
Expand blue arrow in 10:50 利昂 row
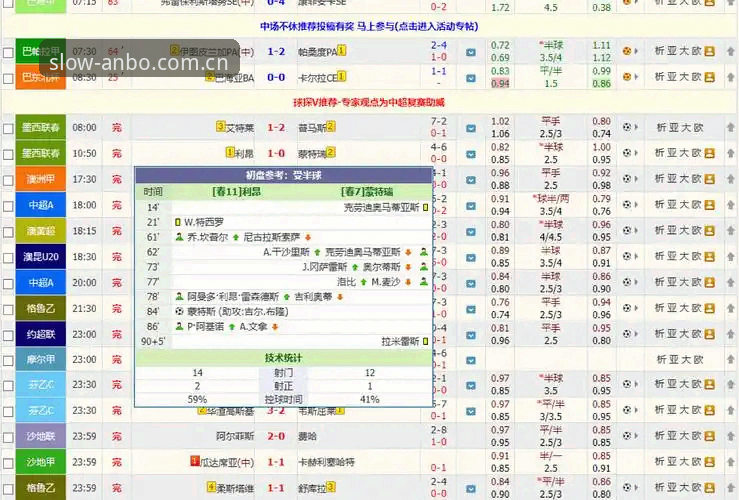click(x=470, y=154)
